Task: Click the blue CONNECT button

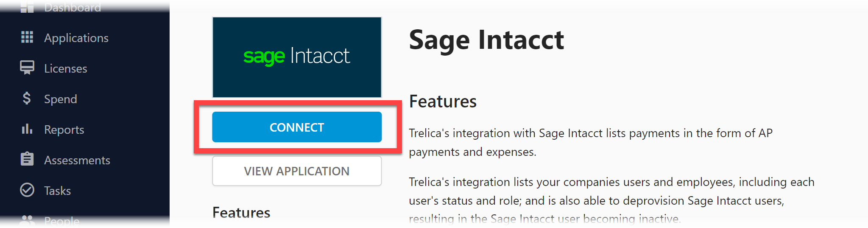Action: point(297,127)
